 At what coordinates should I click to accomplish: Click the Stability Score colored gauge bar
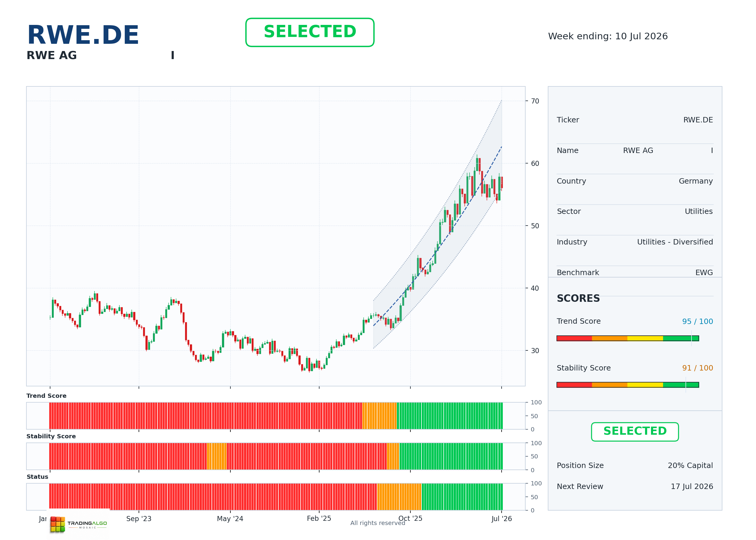[x=628, y=385]
